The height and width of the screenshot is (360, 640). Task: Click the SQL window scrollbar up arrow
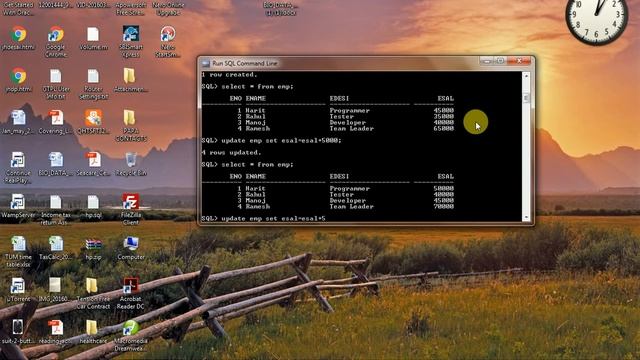526,76
